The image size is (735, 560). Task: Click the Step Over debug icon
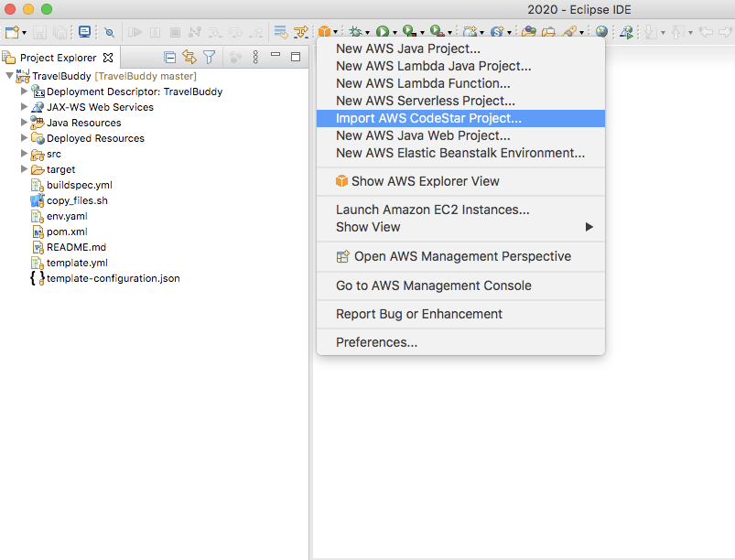click(235, 32)
